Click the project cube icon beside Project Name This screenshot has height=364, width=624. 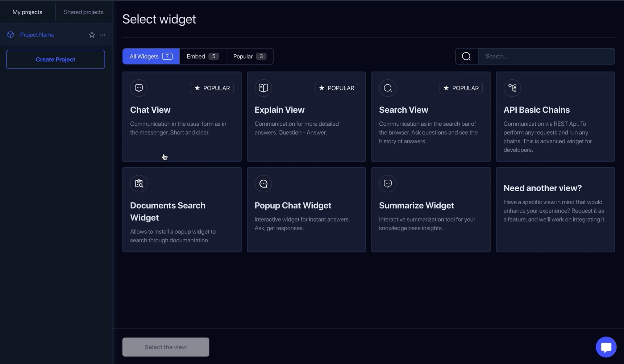pos(11,35)
